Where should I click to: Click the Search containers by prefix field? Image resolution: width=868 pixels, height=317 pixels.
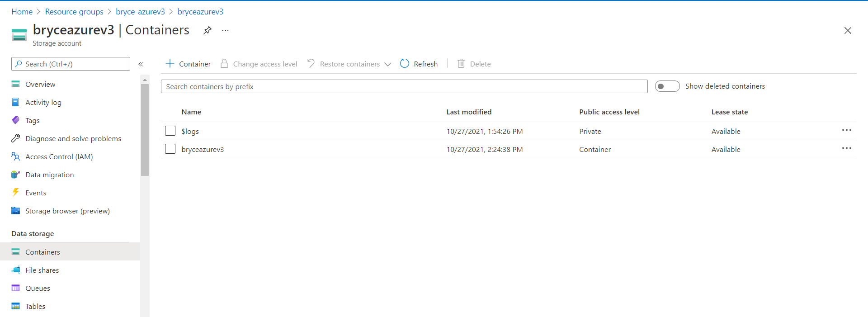pos(404,86)
